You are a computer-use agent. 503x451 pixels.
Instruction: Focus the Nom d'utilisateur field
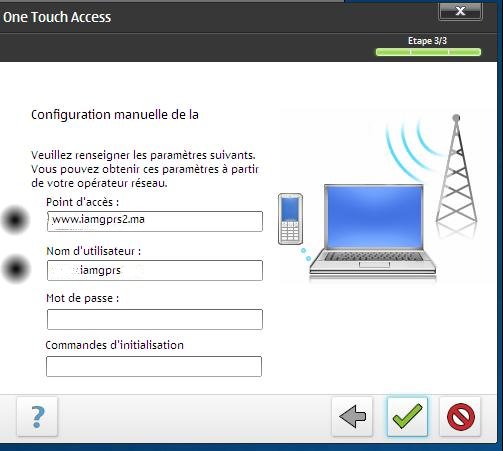(x=155, y=270)
